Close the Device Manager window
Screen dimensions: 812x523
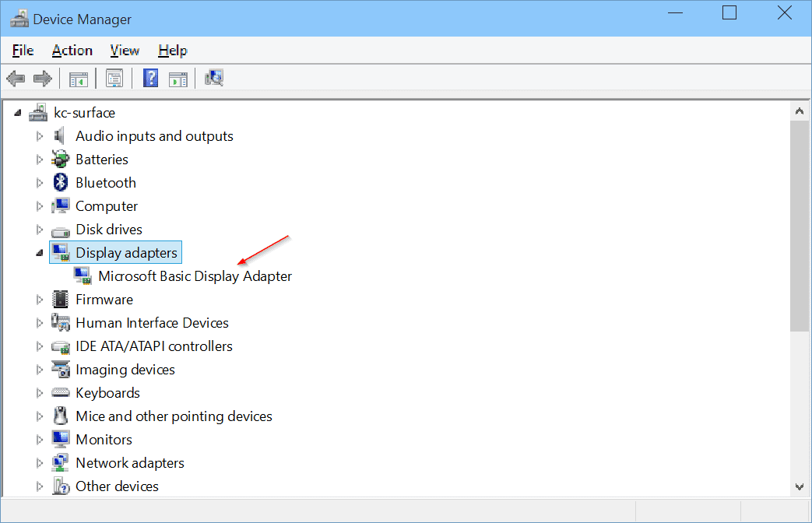[x=785, y=12]
